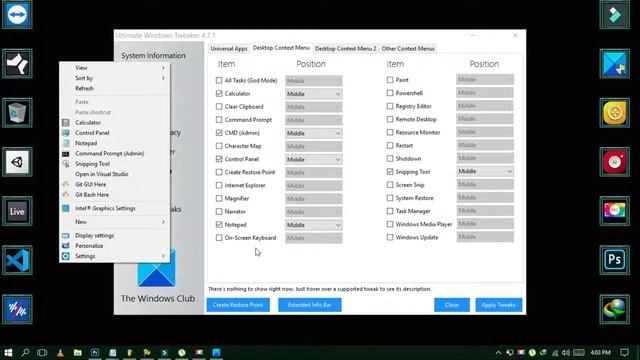Open the Other Context Menus tab
Screen dimensions: 640x360
[408, 49]
